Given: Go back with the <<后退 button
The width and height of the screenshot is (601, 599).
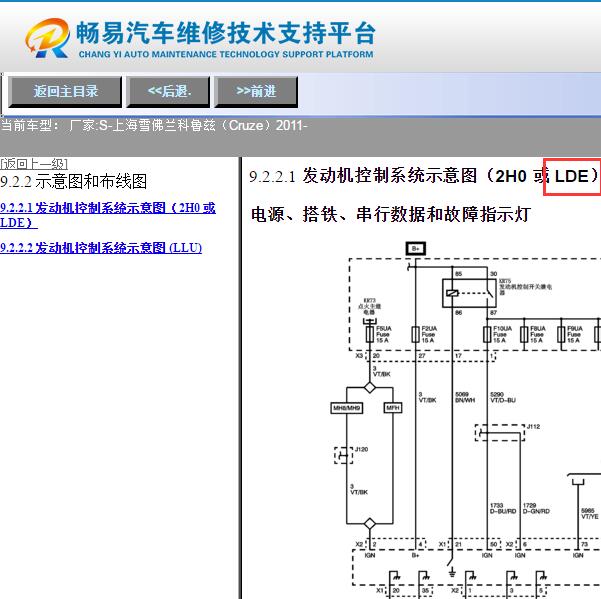Looking at the screenshot, I should tap(168, 92).
